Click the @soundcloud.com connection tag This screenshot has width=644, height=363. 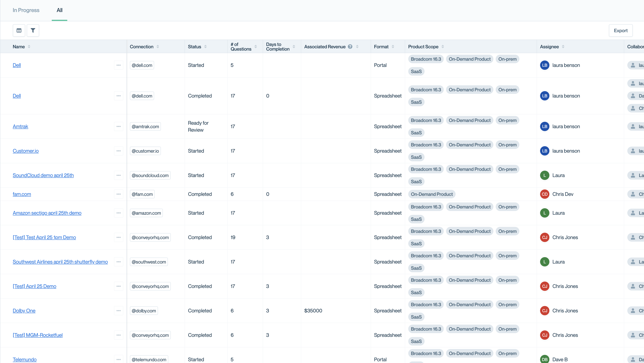tap(150, 175)
